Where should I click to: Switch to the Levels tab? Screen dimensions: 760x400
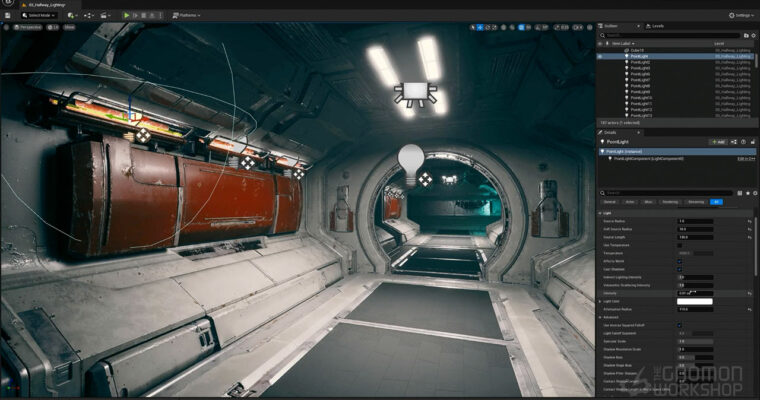tap(655, 26)
